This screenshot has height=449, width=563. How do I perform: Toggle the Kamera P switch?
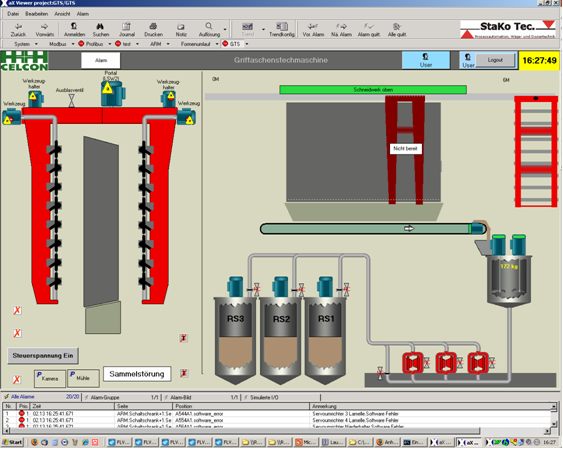50,378
